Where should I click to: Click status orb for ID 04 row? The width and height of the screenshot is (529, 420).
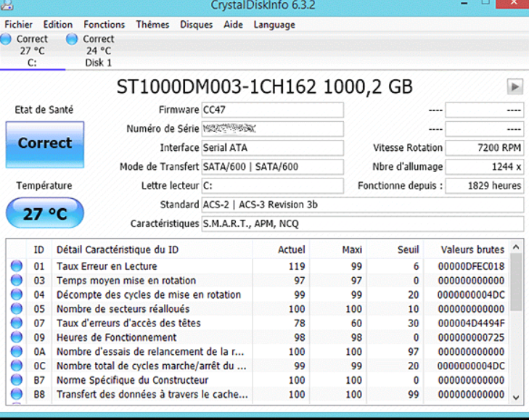[16, 295]
